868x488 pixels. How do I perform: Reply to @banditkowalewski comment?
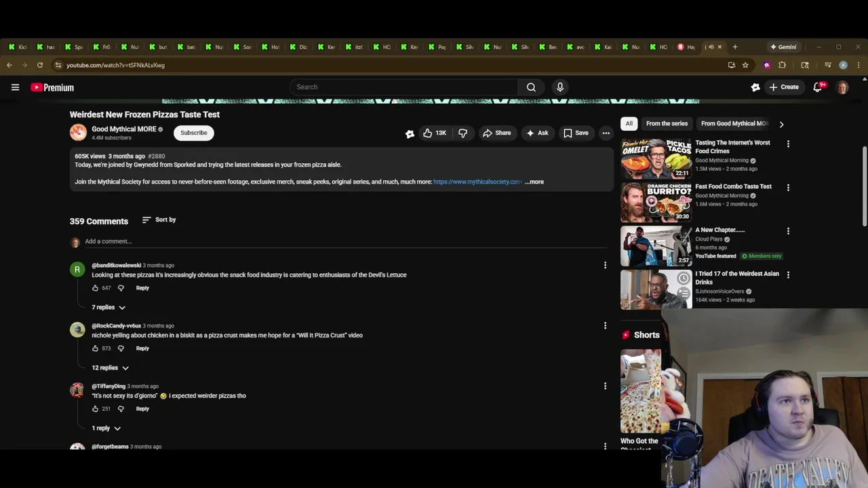pyautogui.click(x=142, y=288)
